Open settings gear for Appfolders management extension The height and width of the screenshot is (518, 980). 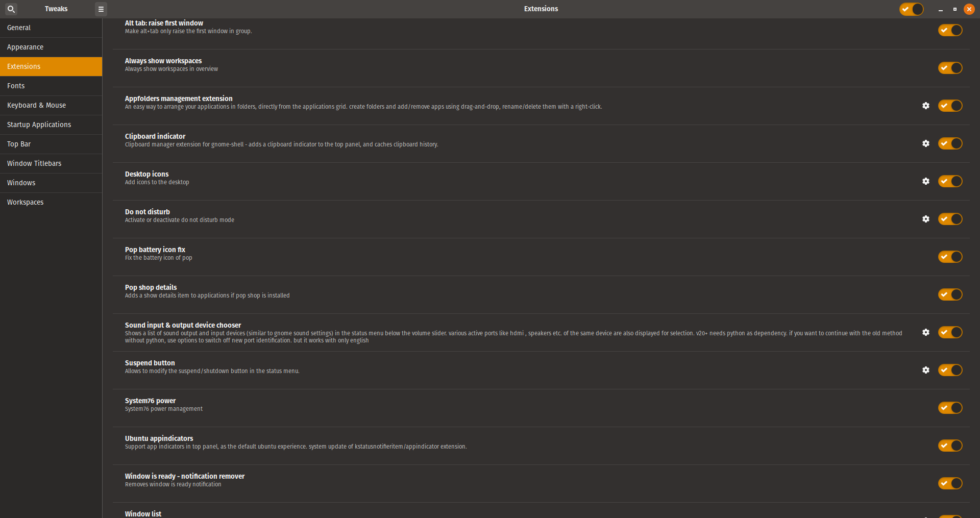click(x=926, y=106)
